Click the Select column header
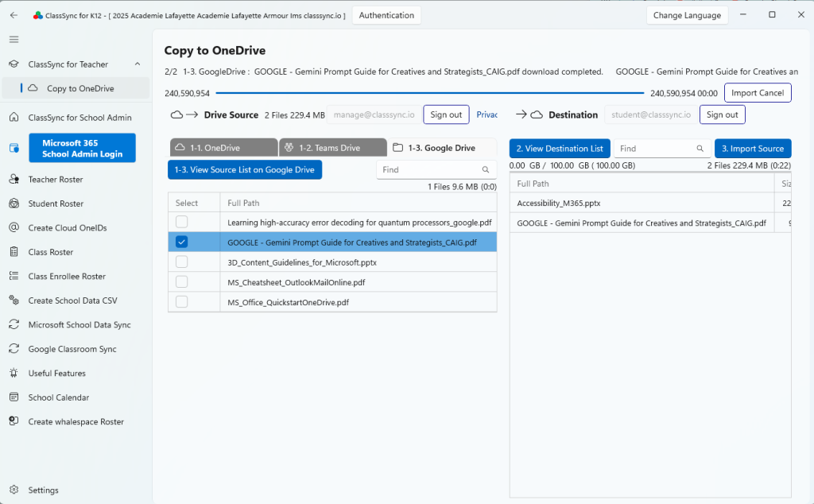814x504 pixels. 194,203
